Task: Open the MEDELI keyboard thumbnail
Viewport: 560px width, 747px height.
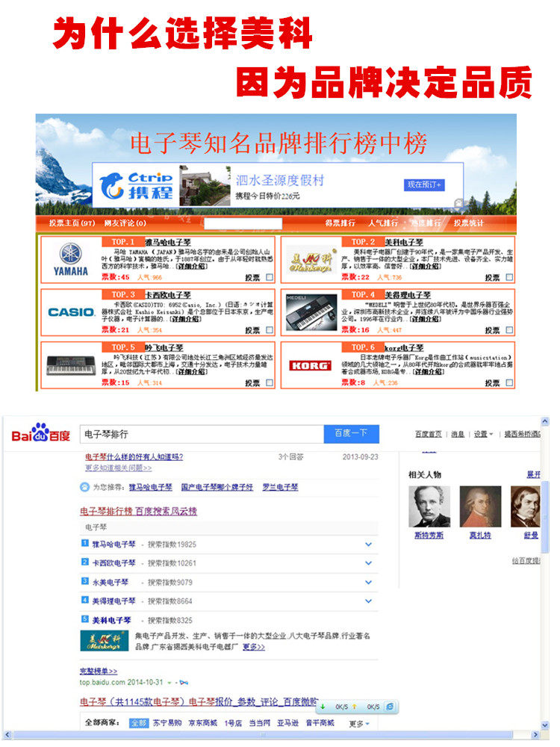Action: click(311, 312)
